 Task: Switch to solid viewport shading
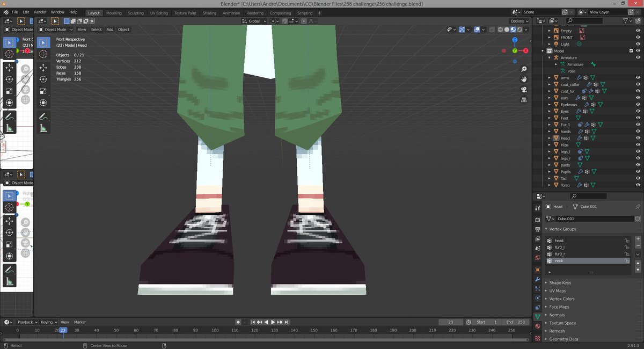coord(507,30)
